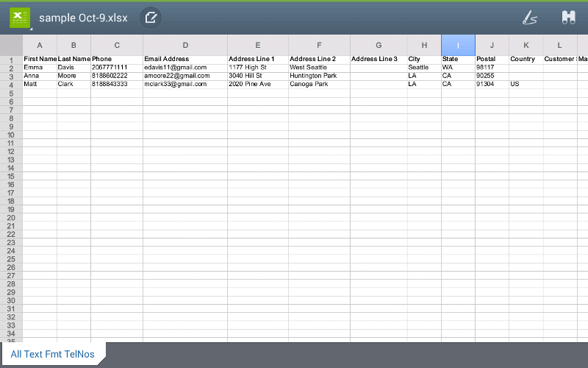Select column B header
The width and height of the screenshot is (588, 368).
point(74,45)
